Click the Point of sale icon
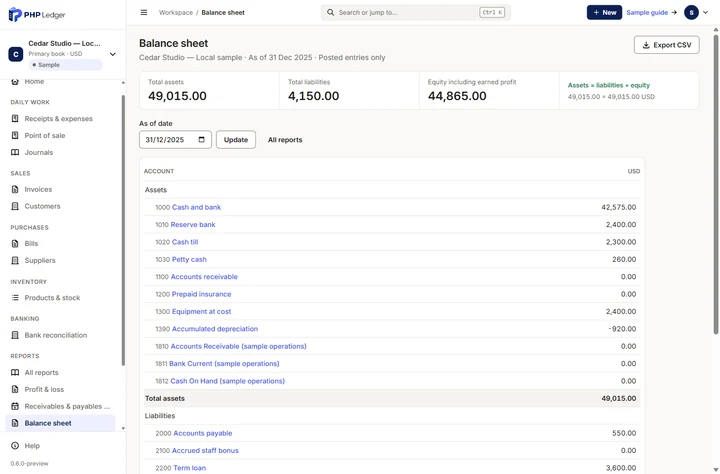The height and width of the screenshot is (474, 720). tap(15, 135)
